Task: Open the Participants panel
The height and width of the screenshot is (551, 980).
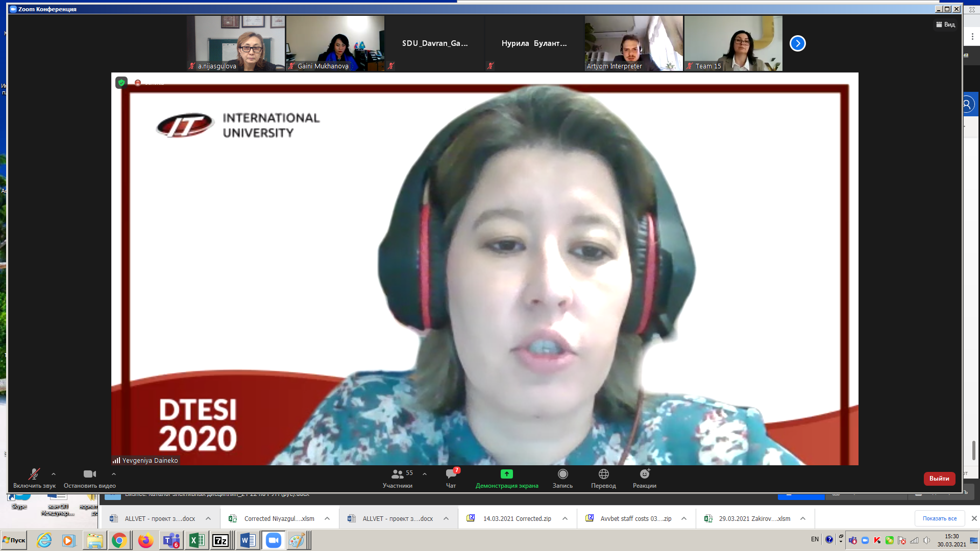Action: coord(398,479)
